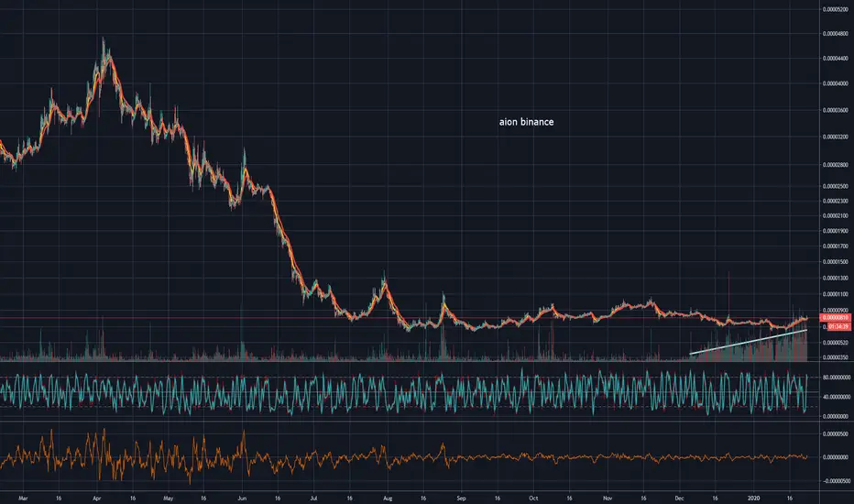This screenshot has height=504, width=854.
Task: Click the 0.00000350 price axis label
Action: click(x=836, y=357)
